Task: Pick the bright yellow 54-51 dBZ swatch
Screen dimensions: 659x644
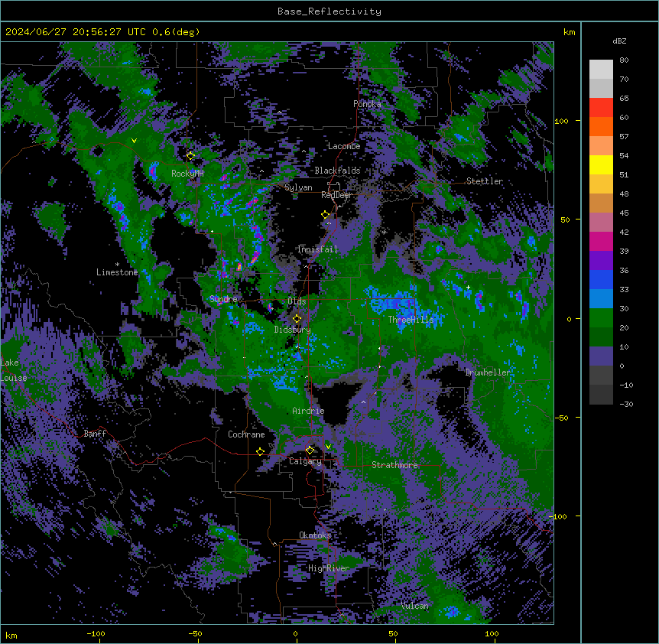Action: [601, 165]
